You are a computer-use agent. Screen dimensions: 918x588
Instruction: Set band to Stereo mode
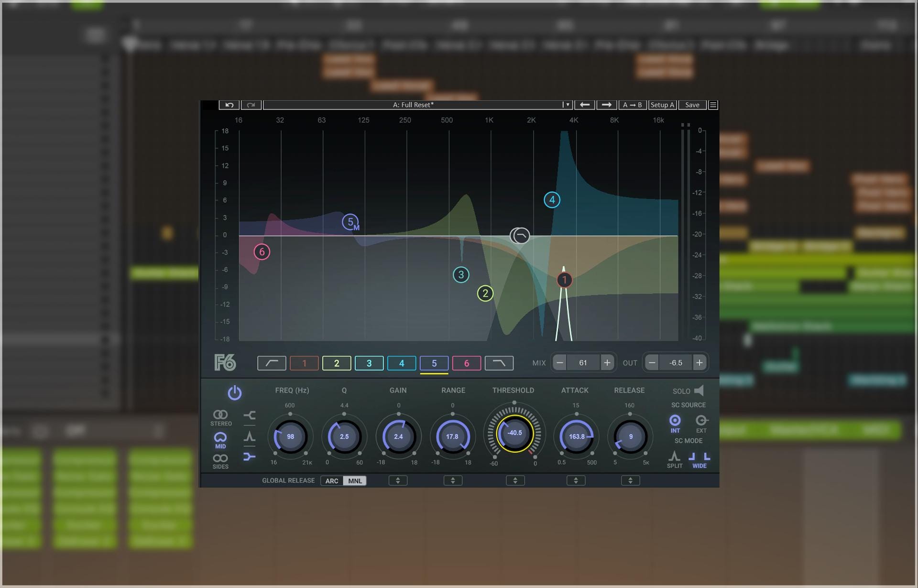click(220, 417)
